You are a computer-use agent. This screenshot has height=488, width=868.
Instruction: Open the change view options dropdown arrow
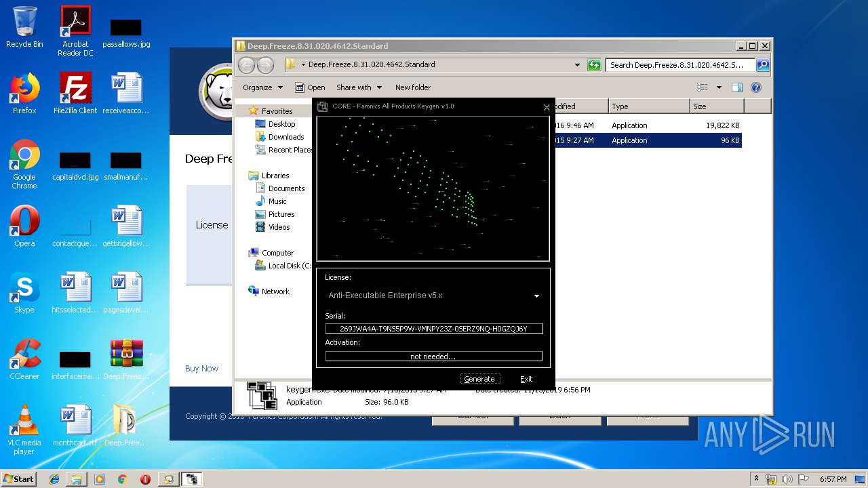[719, 87]
